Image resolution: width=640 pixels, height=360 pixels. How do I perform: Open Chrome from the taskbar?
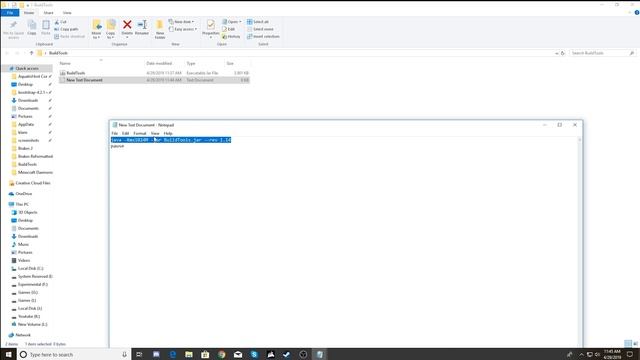(x=222, y=354)
